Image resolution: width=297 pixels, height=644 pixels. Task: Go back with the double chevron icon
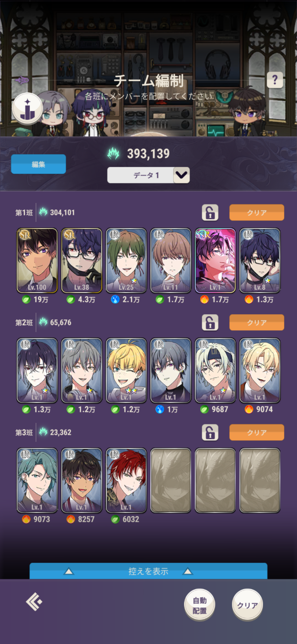click(x=34, y=602)
